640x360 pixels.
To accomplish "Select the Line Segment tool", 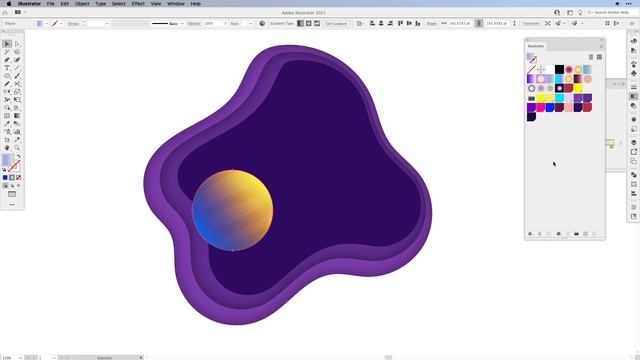I will [x=17, y=68].
